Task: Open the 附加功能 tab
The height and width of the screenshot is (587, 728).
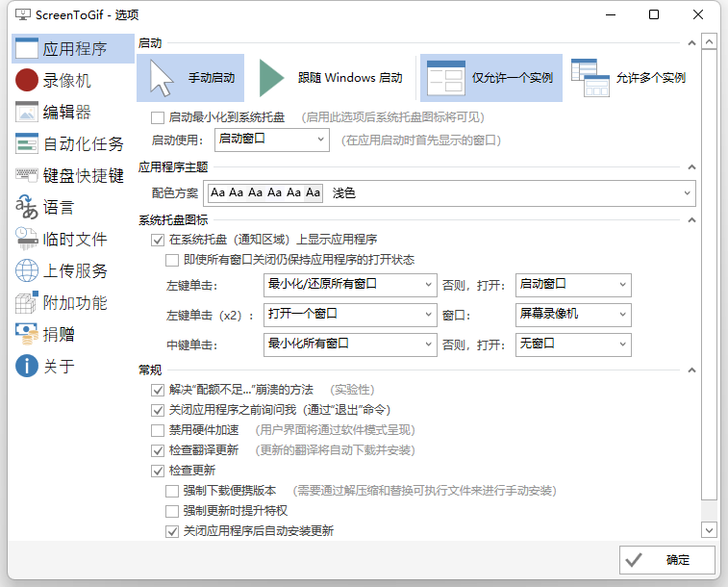Action: point(73,302)
